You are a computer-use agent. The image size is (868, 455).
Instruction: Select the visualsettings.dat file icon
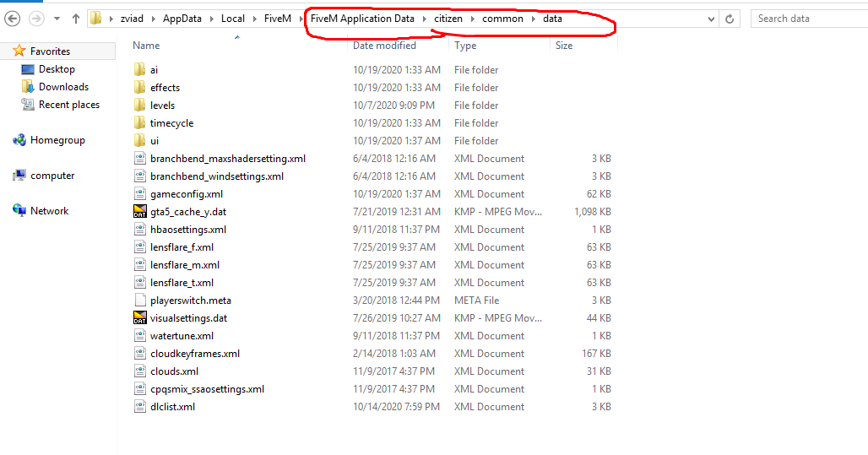(x=140, y=317)
